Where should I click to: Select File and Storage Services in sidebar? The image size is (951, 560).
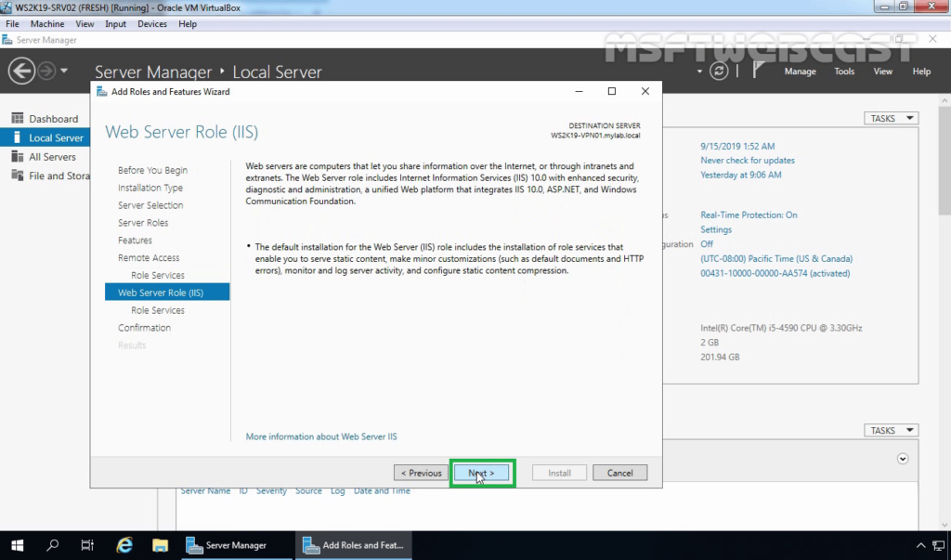[45, 176]
